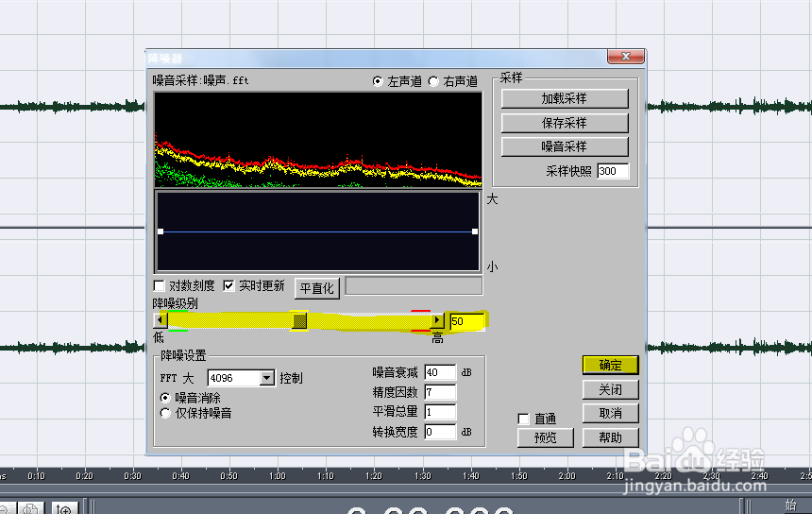This screenshot has height=514, width=812.
Task: Click the 降噪级别 slider thumb
Action: click(299, 320)
